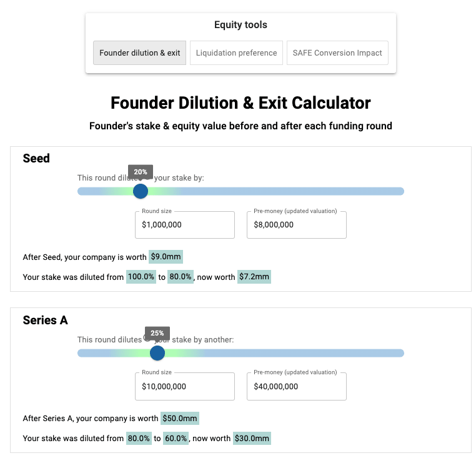This screenshot has height=458, width=476.
Task: Focus the Seed Round size field
Action: point(184,225)
